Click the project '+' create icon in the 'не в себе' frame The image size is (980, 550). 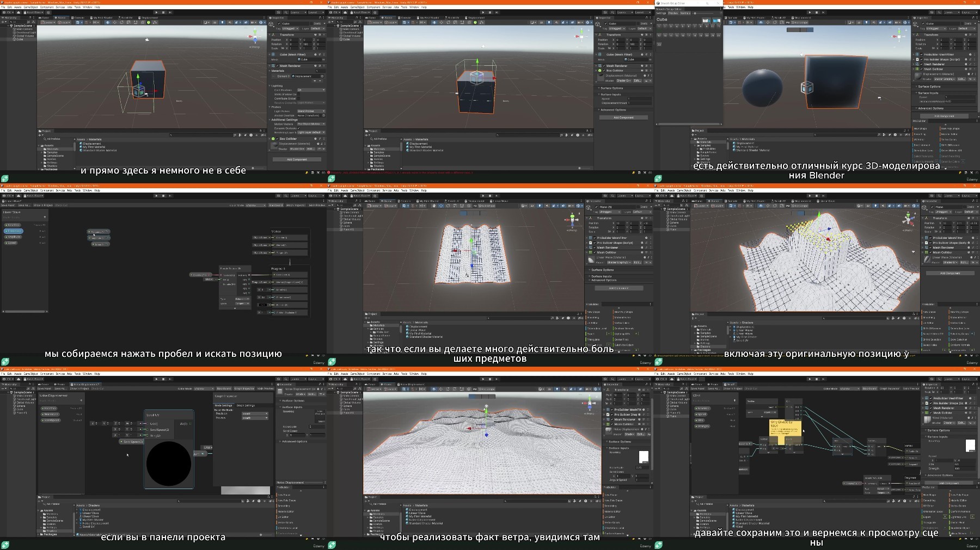point(40,135)
